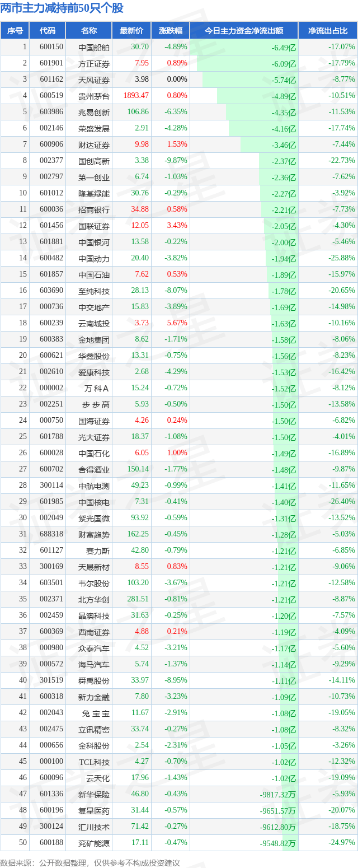Click 汇川技术 outflow amount -9612.80万

click(278, 828)
